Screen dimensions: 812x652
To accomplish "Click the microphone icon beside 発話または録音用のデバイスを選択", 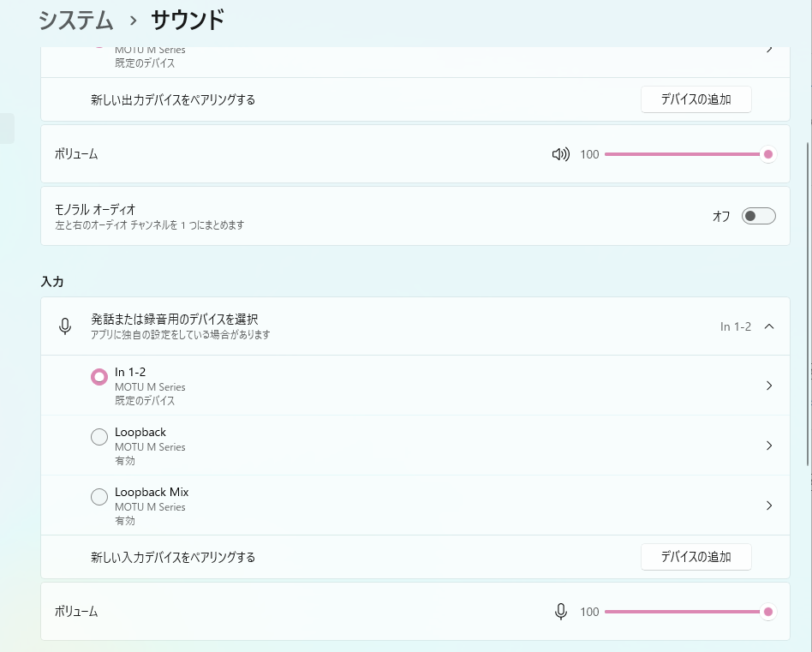I will click(x=64, y=326).
